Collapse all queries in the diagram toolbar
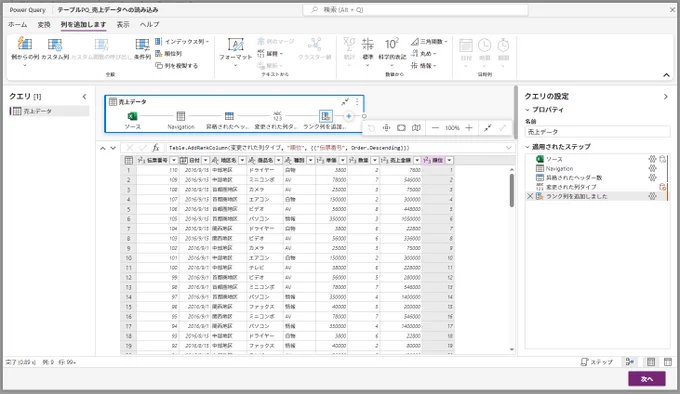The height and width of the screenshot is (394, 680). click(488, 128)
